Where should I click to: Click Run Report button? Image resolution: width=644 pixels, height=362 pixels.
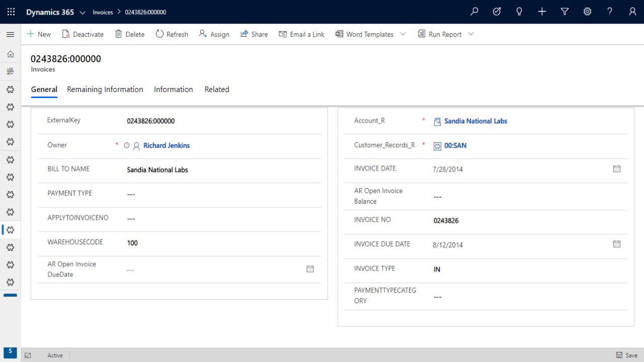click(440, 34)
